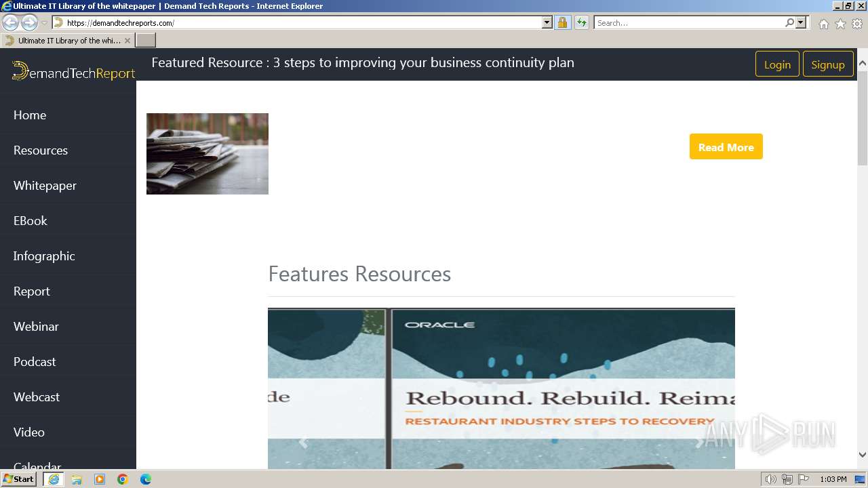This screenshot has height=488, width=868.
Task: Open the search provider dropdown arrow
Action: [801, 22]
